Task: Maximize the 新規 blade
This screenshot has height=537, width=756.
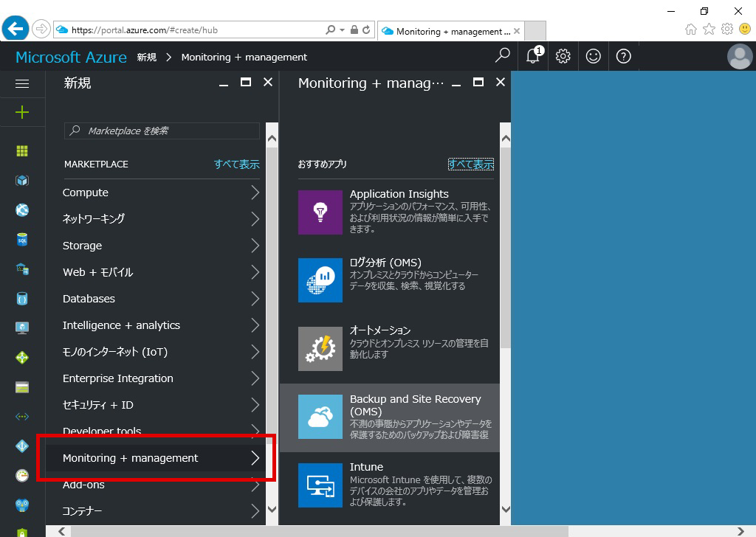Action: click(x=246, y=83)
